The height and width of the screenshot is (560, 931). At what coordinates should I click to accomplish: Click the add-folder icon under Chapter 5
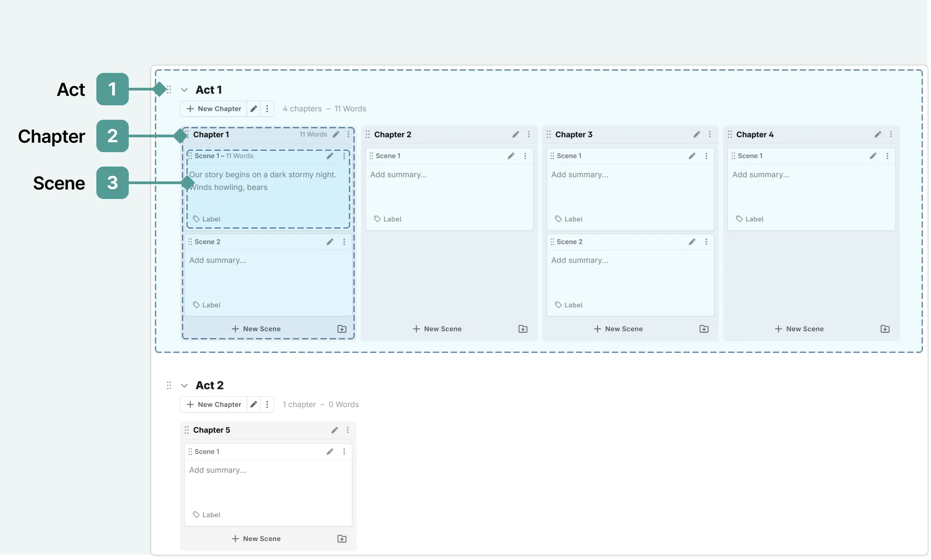[342, 539]
